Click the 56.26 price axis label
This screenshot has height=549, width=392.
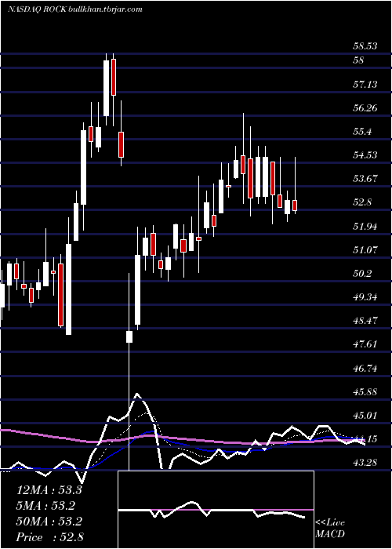(365, 108)
